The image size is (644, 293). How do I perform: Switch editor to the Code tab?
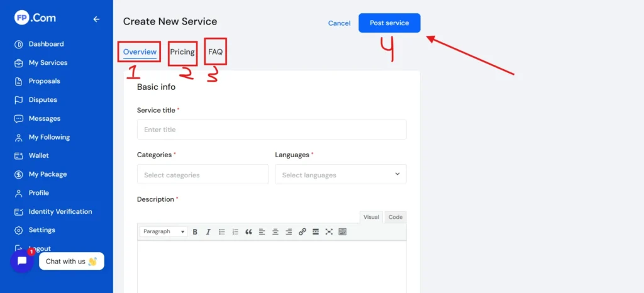pos(396,217)
